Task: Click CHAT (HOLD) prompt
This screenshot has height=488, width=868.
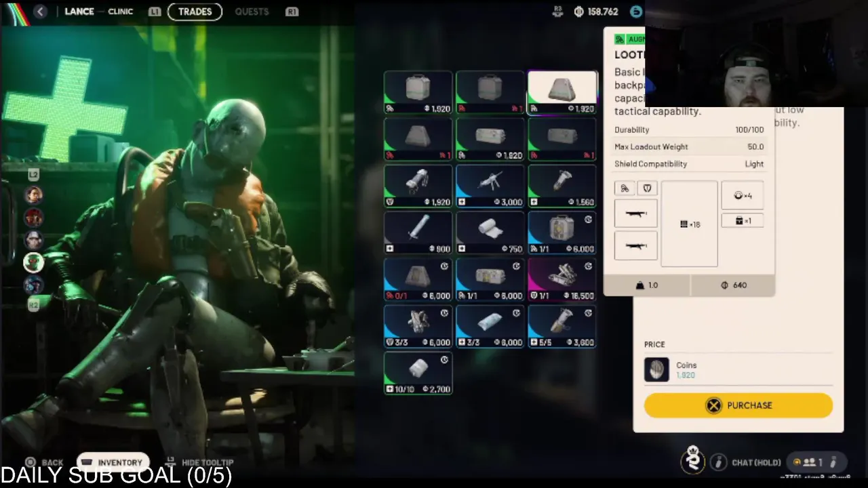Action: point(746,462)
